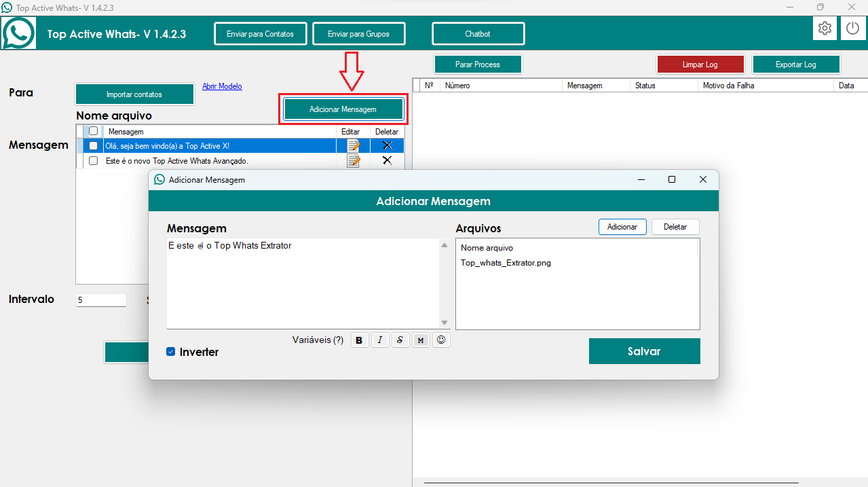Switch to Enviar para Grupos tab
The image size is (868, 487).
point(359,34)
